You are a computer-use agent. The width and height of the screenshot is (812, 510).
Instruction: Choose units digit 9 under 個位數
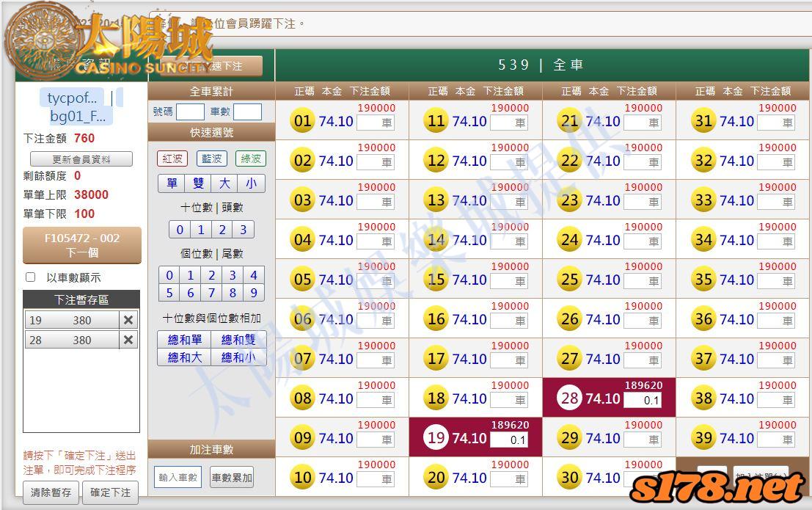[253, 293]
